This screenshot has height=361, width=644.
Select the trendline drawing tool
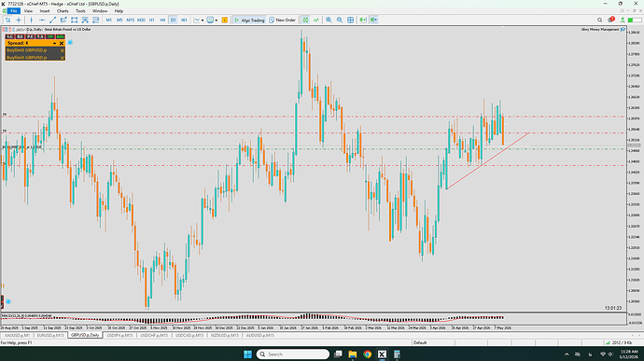52,20
